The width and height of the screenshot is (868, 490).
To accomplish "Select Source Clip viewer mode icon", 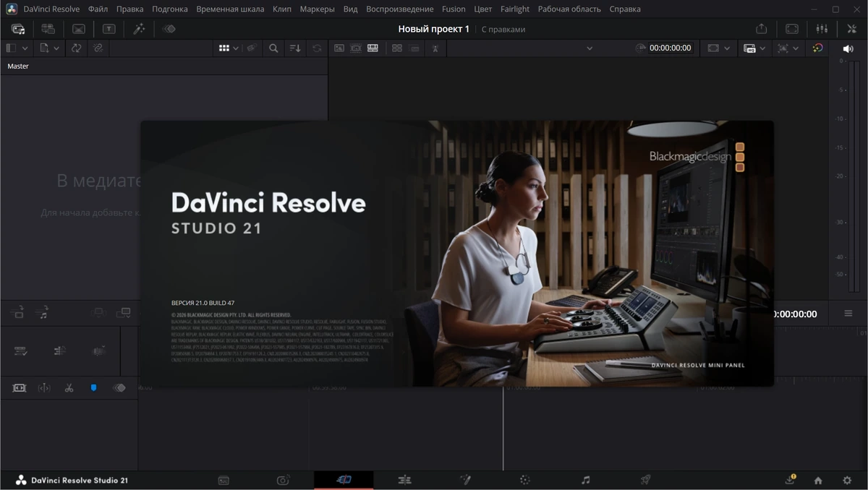I will pos(339,48).
